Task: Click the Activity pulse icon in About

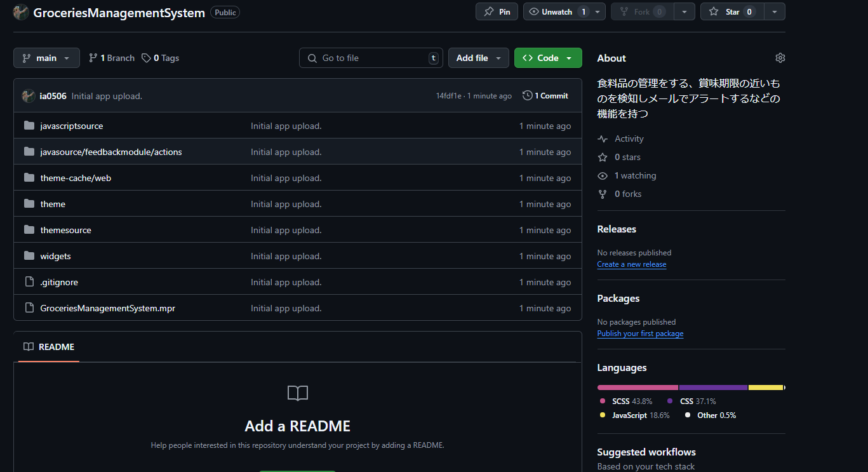Action: pyautogui.click(x=602, y=138)
